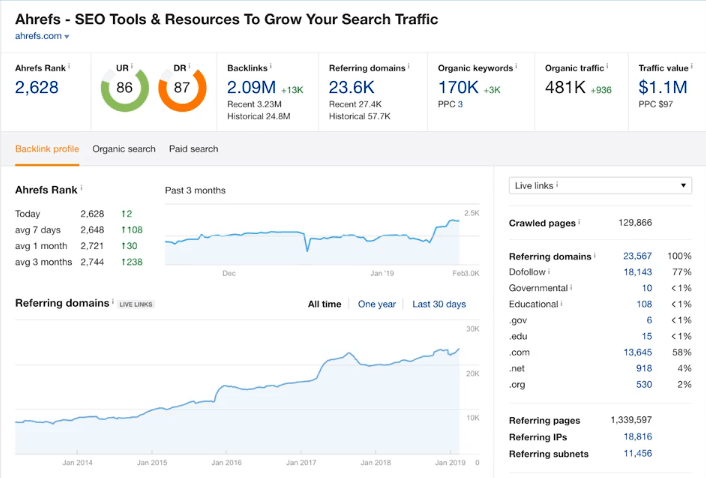Open the 2,628 Ahrefs Rank value

pyautogui.click(x=36, y=87)
